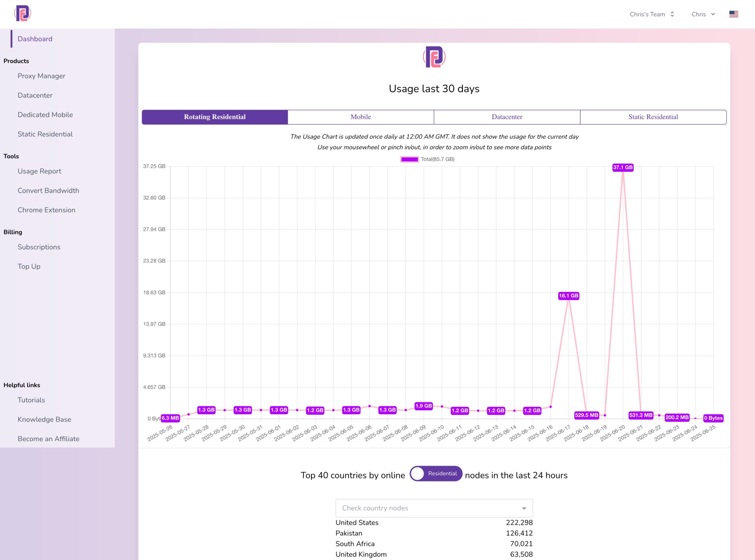Click the Become an Affiliate link
Viewport: 755px width, 560px height.
(48, 438)
